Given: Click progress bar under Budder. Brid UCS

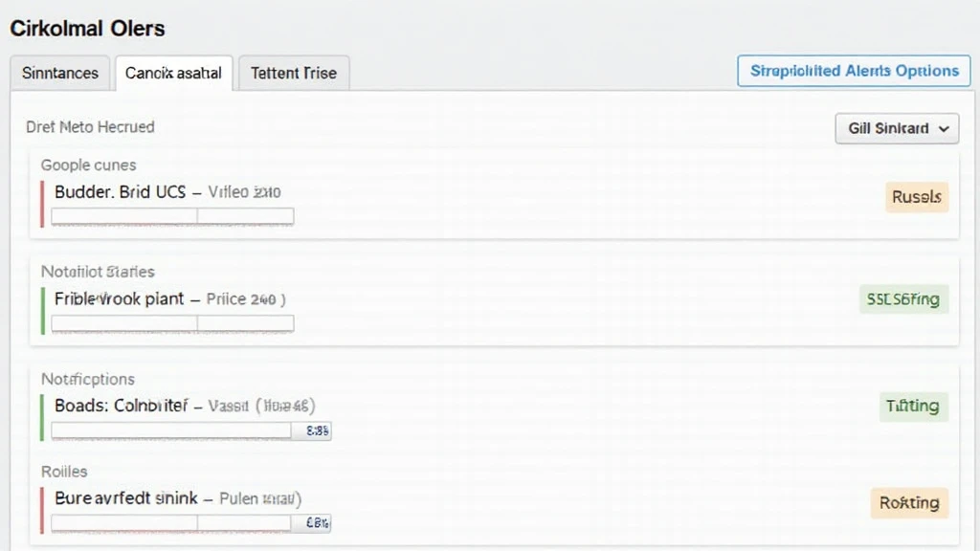Looking at the screenshot, I should (172, 217).
